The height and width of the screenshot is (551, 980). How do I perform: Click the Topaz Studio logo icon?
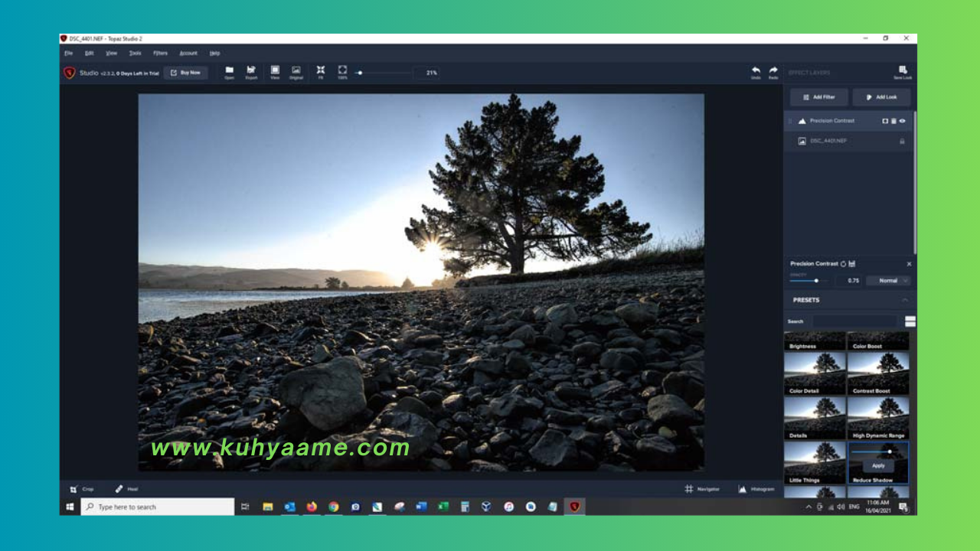[70, 73]
